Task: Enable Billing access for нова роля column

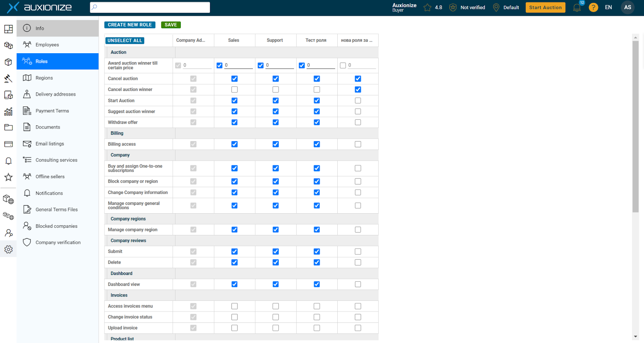Action: (358, 144)
